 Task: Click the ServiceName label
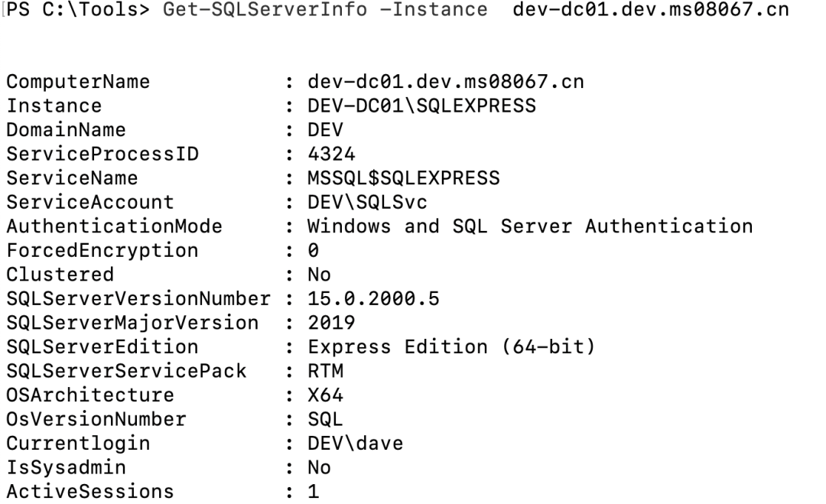(x=72, y=178)
